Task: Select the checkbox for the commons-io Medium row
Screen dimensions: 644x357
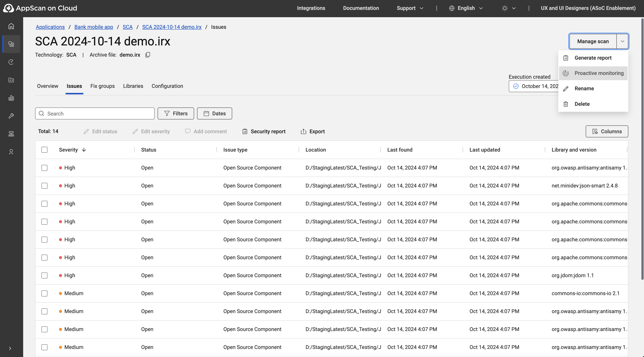Action: (x=44, y=293)
